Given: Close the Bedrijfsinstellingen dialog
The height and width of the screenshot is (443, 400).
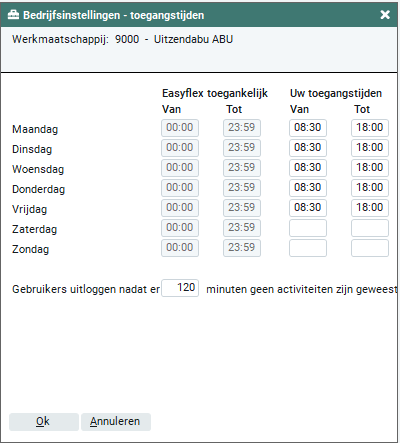Looking at the screenshot, I should (385, 15).
